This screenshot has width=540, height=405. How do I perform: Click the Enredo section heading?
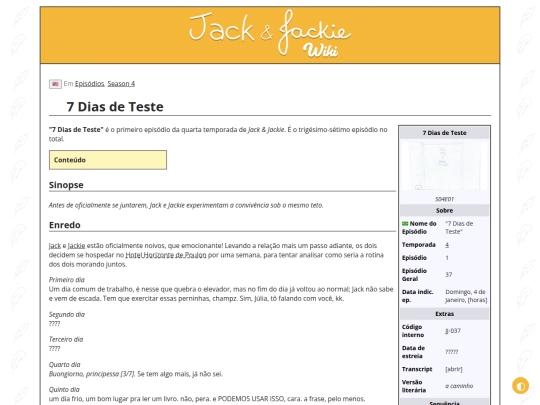point(65,225)
